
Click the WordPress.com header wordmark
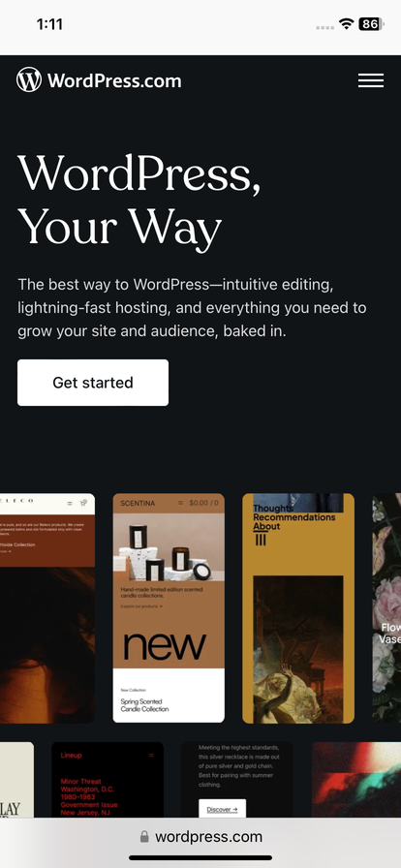coord(114,80)
